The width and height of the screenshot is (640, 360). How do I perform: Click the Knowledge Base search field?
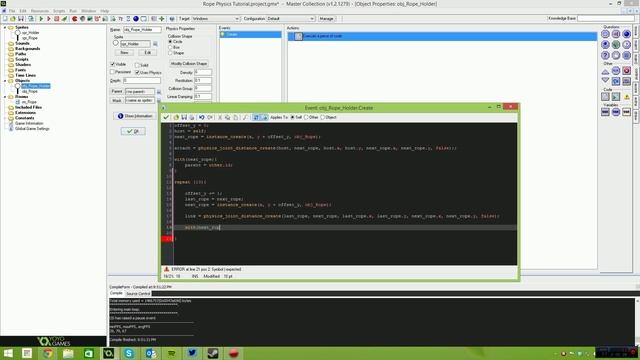(x=606, y=18)
